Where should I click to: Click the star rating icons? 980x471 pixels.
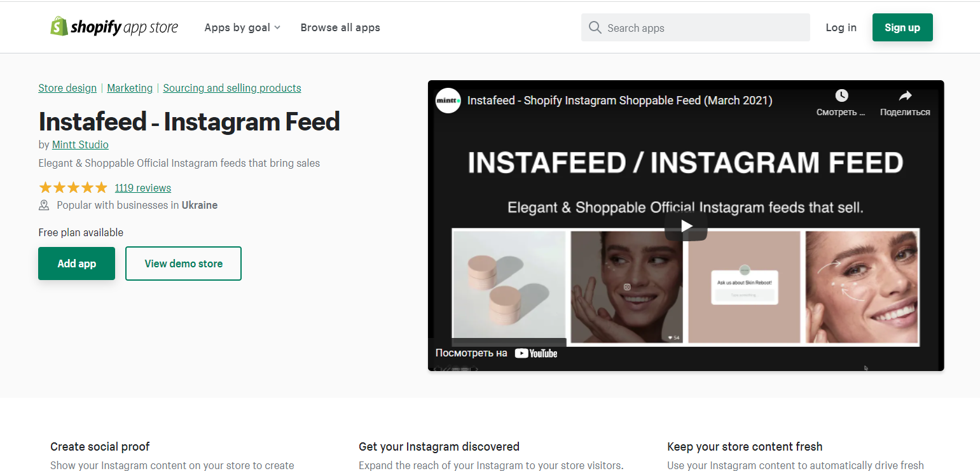coord(72,187)
